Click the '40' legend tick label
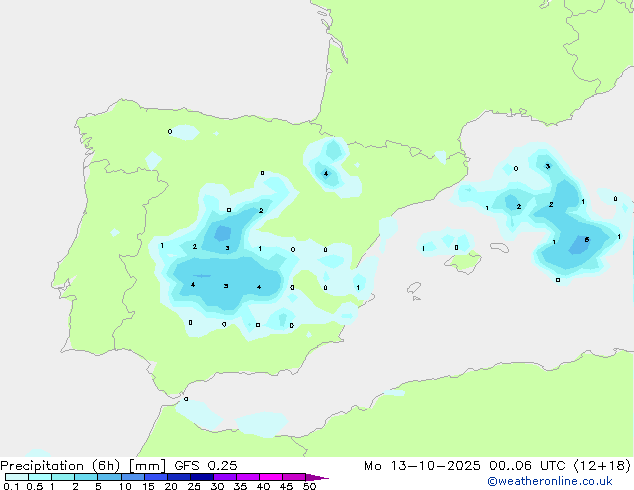This screenshot has height=490, width=634. pyautogui.click(x=263, y=486)
